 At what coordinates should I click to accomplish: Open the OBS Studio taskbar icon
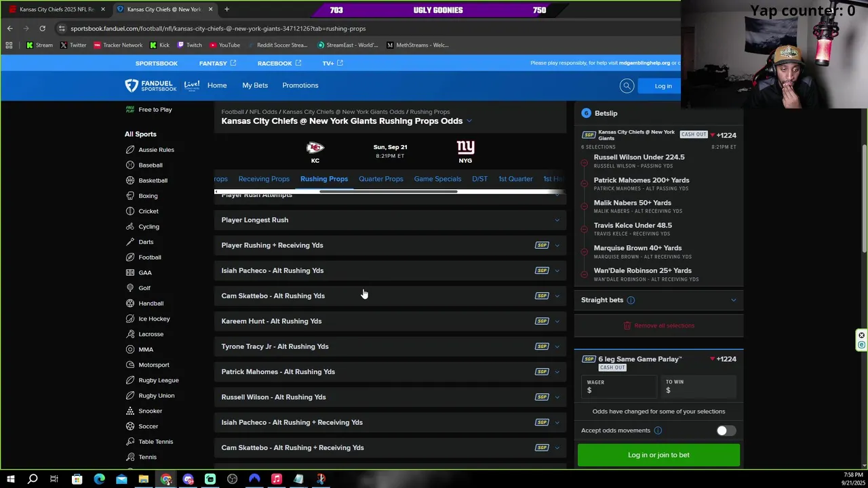232,479
